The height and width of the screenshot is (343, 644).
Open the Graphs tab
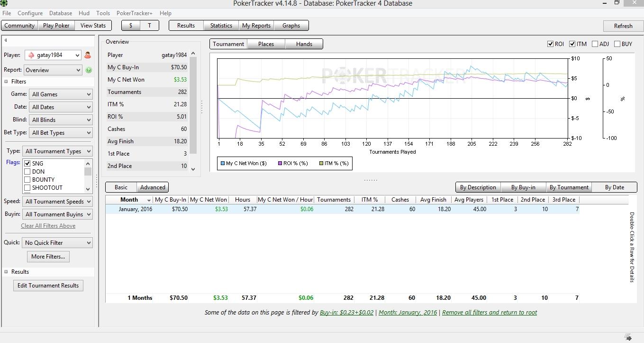click(x=291, y=26)
